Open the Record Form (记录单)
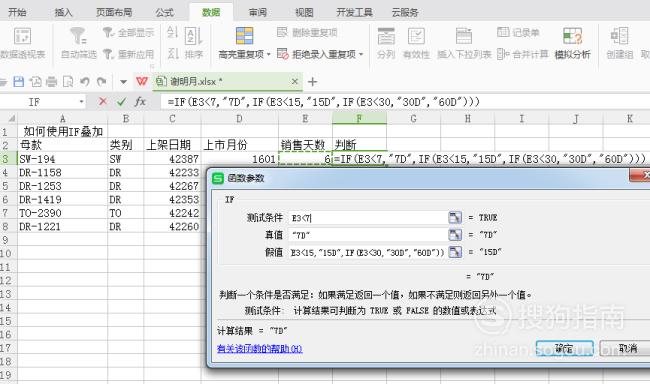The width and height of the screenshot is (650, 384). click(518, 32)
